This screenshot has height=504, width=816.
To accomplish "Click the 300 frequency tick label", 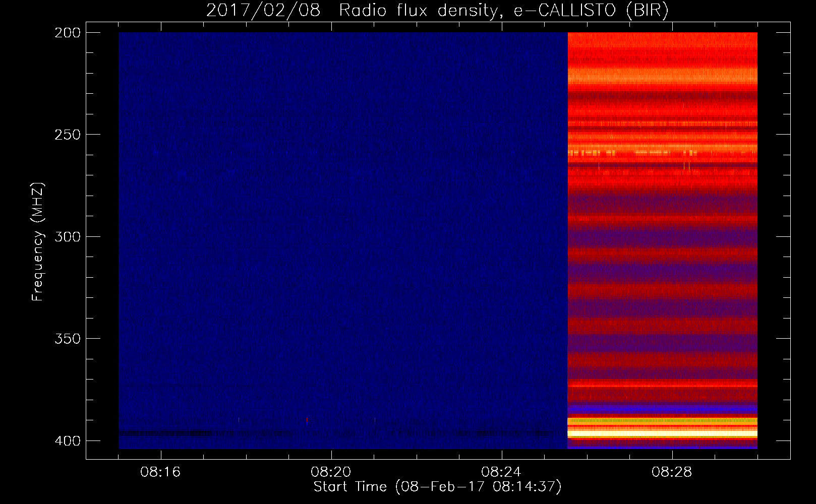I will [x=68, y=236].
